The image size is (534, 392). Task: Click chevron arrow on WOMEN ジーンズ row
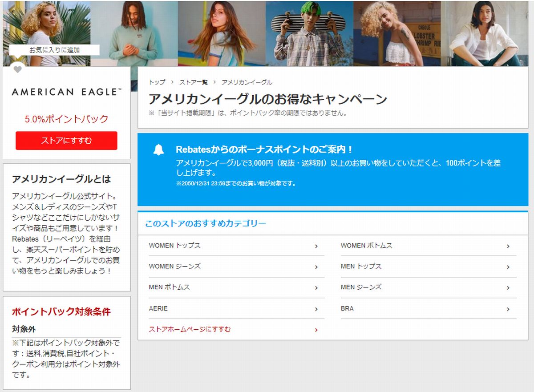[x=316, y=267]
